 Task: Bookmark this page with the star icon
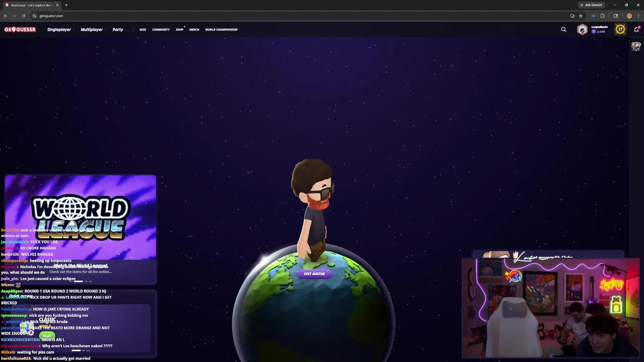pyautogui.click(x=581, y=16)
